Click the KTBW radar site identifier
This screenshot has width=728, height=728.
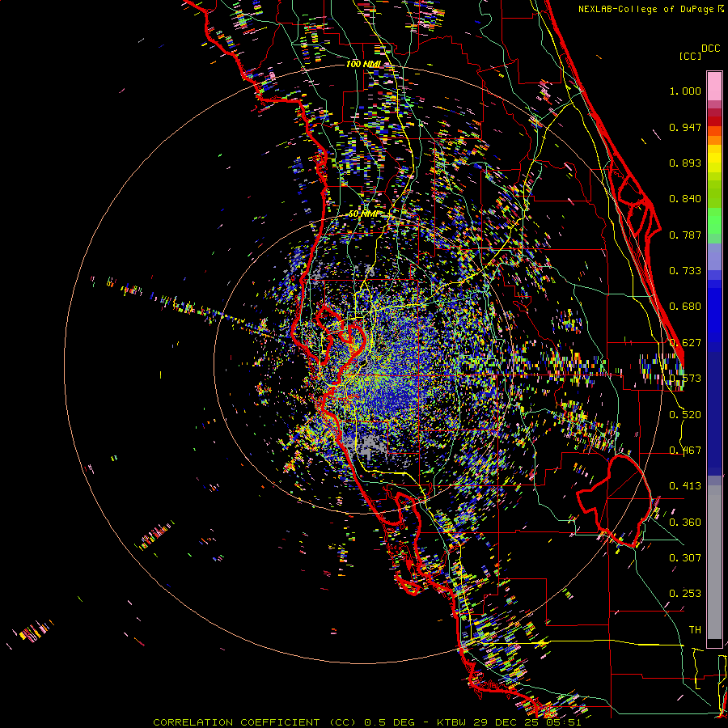tap(453, 722)
